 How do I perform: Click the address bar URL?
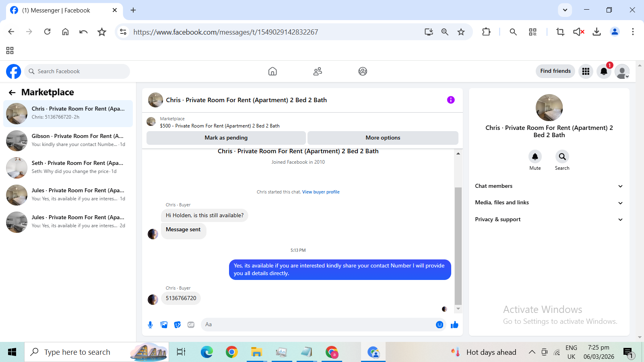click(x=225, y=32)
